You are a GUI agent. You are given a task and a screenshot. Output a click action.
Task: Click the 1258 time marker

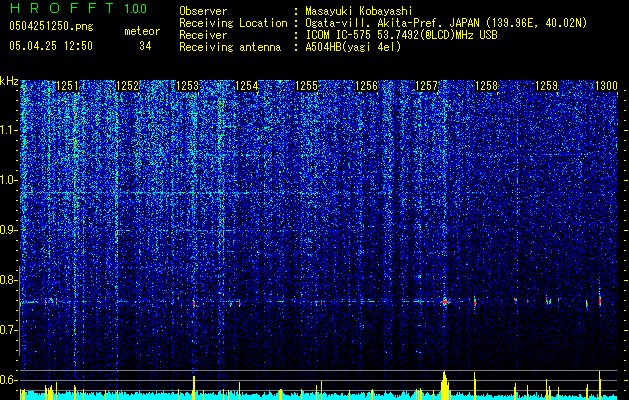coord(486,86)
